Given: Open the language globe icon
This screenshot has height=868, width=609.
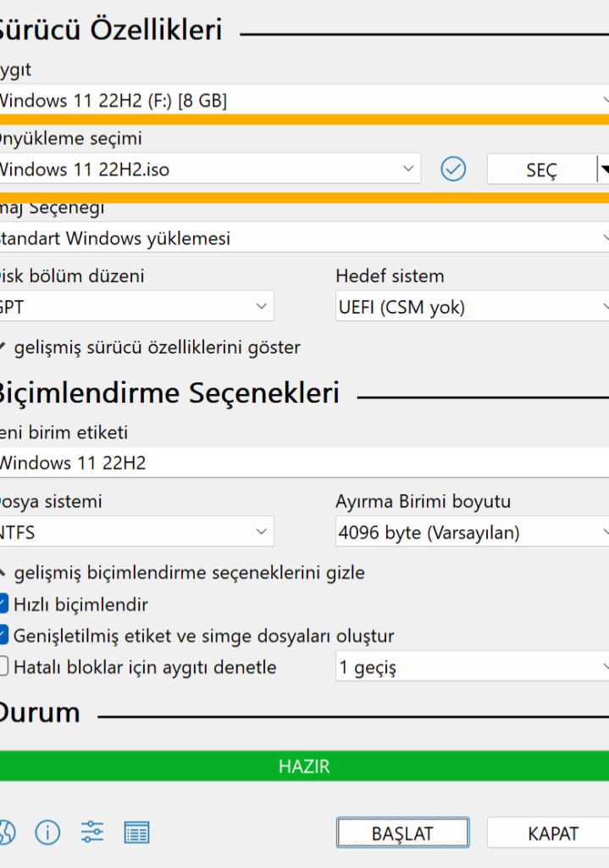Looking at the screenshot, I should [5, 832].
